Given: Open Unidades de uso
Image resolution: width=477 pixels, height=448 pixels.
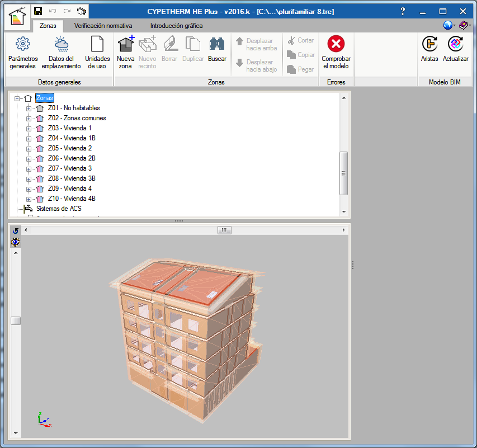Looking at the screenshot, I should pyautogui.click(x=97, y=53).
